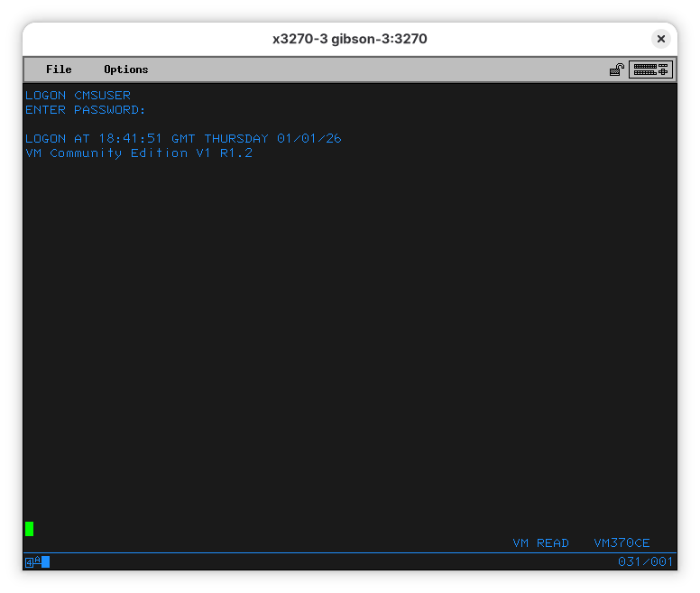Screen dimensions: 700x593
Task: Click the VM Community Edition V1 R1.2 text
Action: coord(139,153)
